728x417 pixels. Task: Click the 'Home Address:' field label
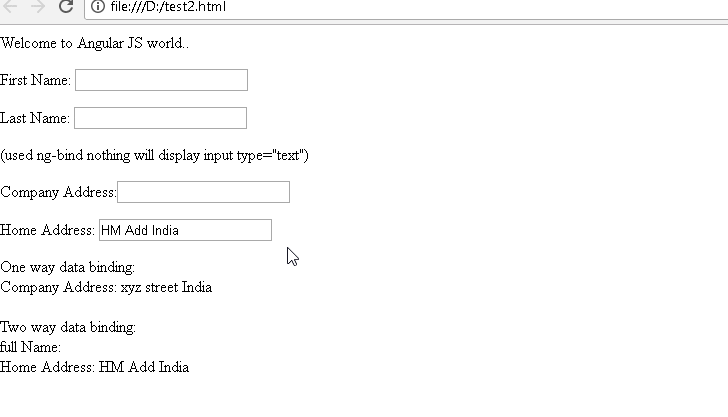tap(48, 230)
